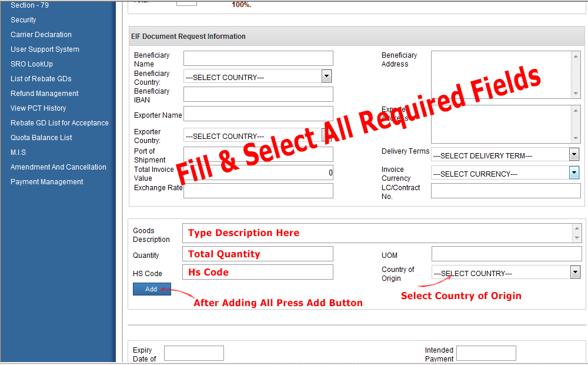
Task: Click Exporter Address scroll down arrow
Action: pos(576,138)
